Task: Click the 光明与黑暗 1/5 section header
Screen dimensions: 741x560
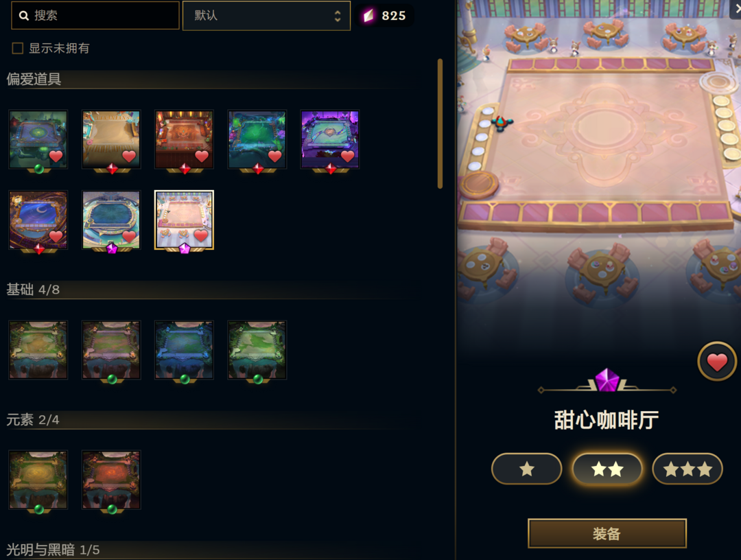Action: 53,550
